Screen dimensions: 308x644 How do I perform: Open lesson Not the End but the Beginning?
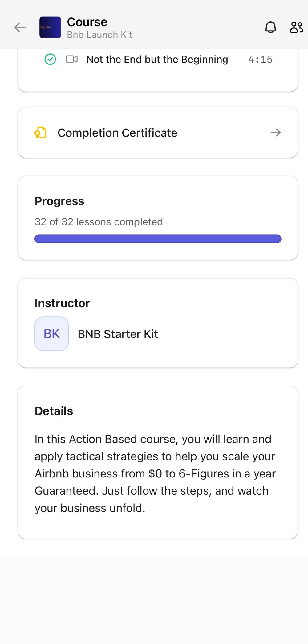click(x=157, y=59)
